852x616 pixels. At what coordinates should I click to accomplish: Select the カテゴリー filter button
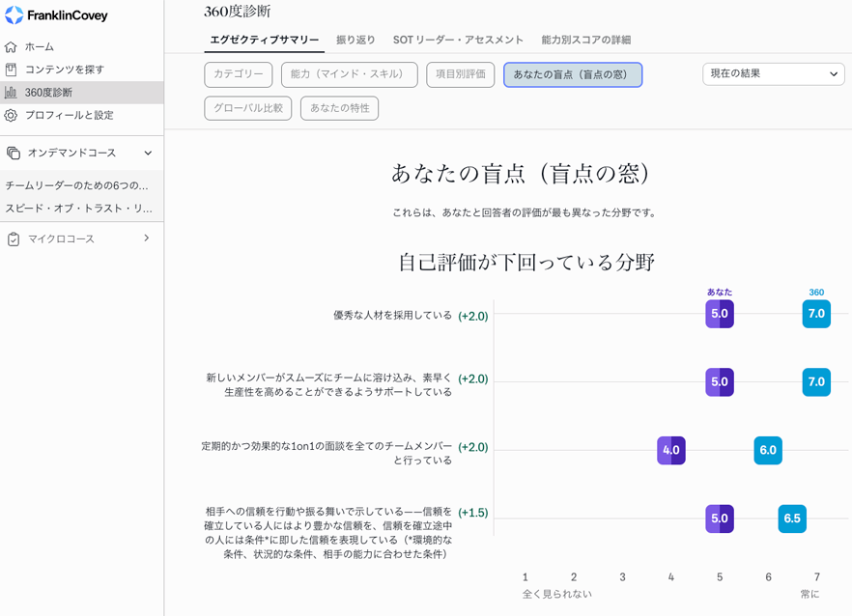coord(238,74)
